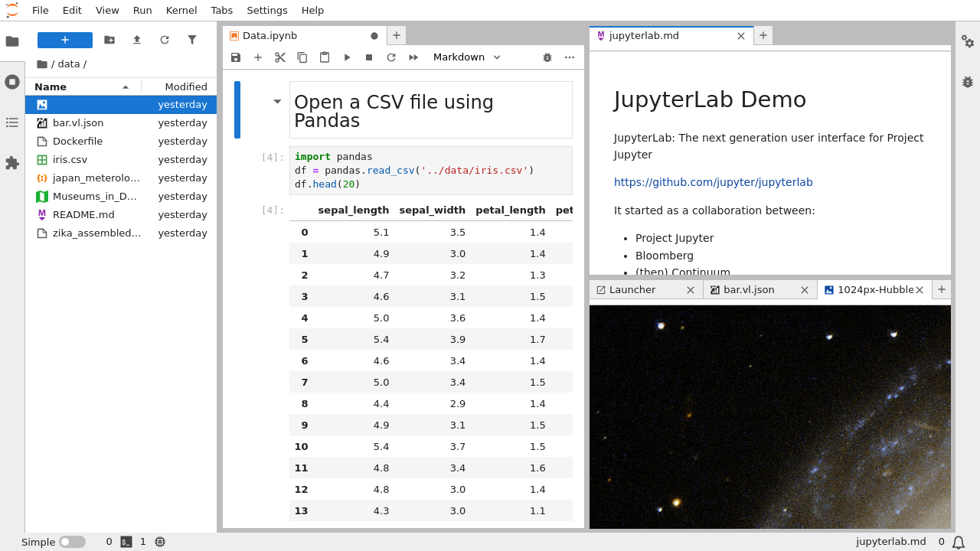The height and width of the screenshot is (551, 980).
Task: Toggle Simple mode in the status bar
Action: point(73,541)
